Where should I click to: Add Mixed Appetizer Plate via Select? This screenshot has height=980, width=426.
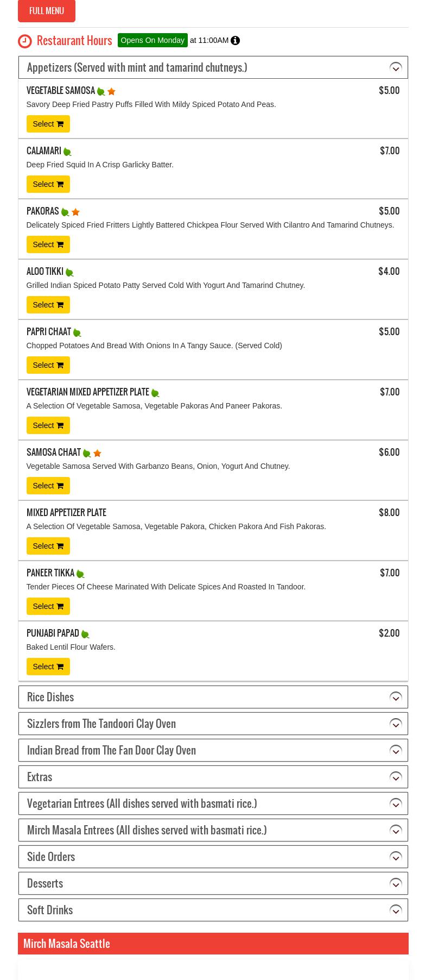[x=48, y=546]
